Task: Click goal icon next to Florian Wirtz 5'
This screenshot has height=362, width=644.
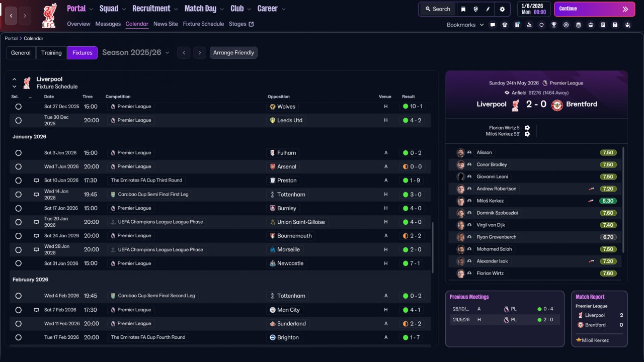Action: click(x=527, y=128)
